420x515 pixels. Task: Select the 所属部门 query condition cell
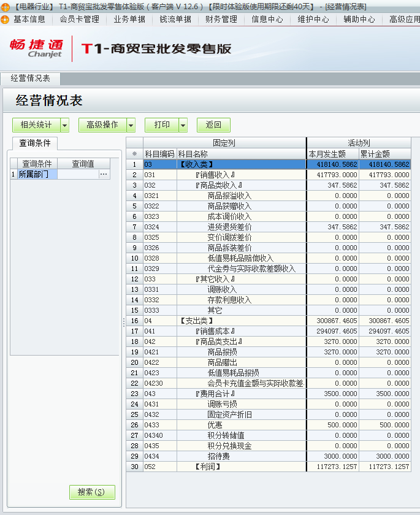(37, 174)
